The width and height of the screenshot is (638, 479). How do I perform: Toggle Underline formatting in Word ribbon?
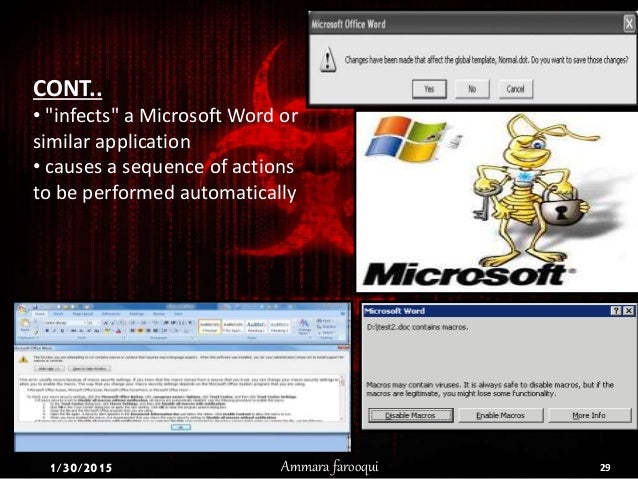click(62, 330)
